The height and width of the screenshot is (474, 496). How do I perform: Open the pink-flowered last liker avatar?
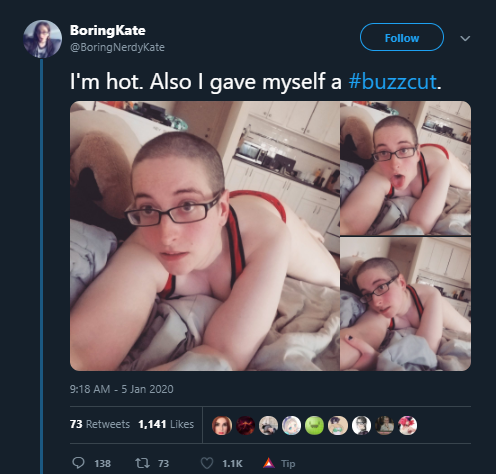(407, 425)
